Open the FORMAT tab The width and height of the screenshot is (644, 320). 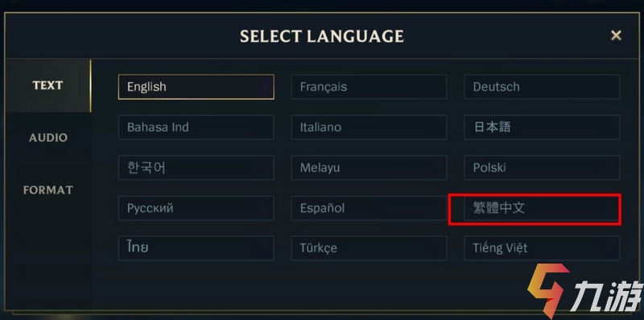point(48,190)
